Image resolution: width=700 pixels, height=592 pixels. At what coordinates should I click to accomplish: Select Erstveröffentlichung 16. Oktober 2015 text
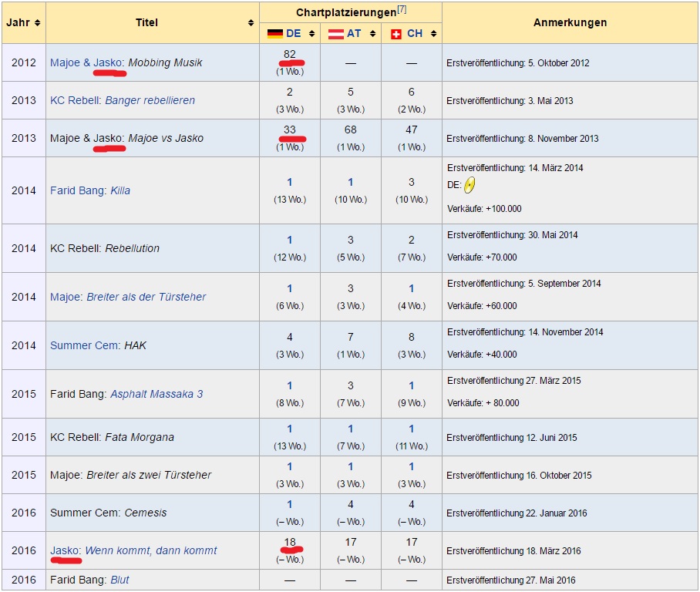pos(519,476)
